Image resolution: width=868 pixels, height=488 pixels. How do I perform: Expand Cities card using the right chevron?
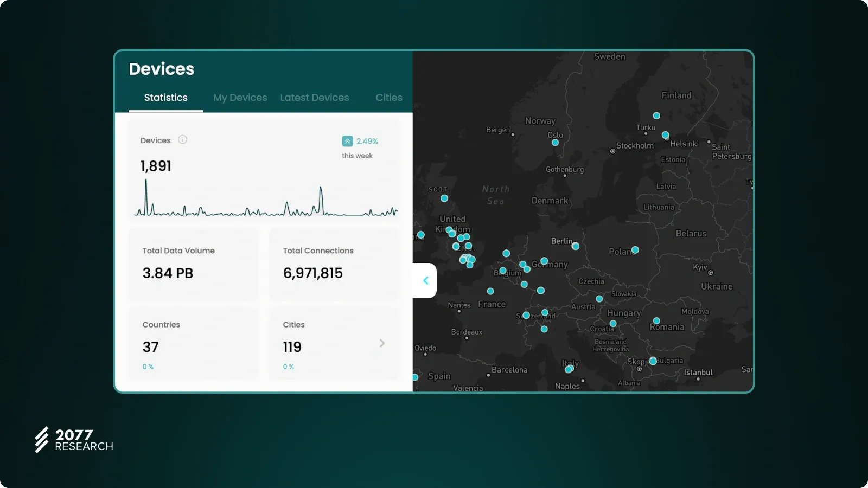[x=382, y=343]
